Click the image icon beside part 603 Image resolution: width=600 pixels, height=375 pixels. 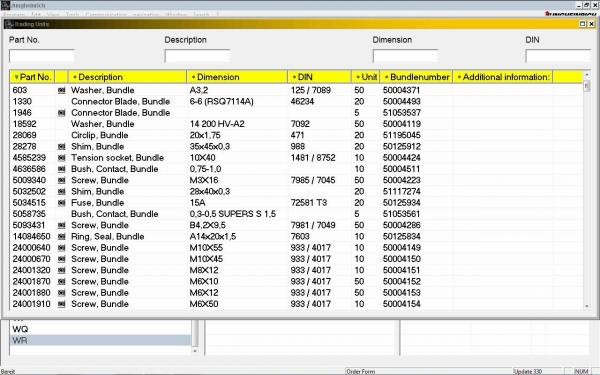coord(61,90)
